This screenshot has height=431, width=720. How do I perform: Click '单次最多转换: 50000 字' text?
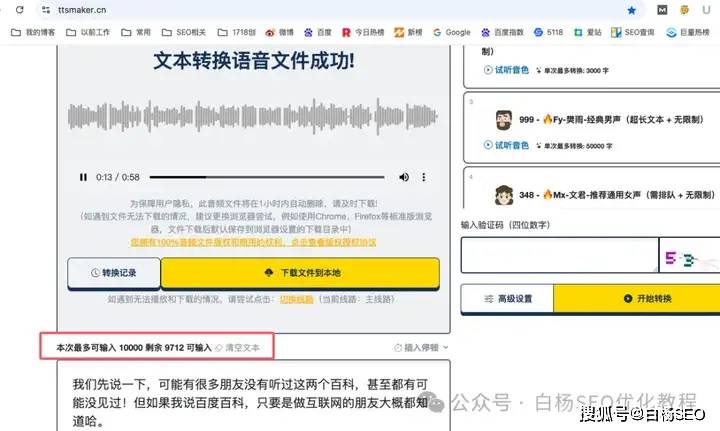(578, 146)
